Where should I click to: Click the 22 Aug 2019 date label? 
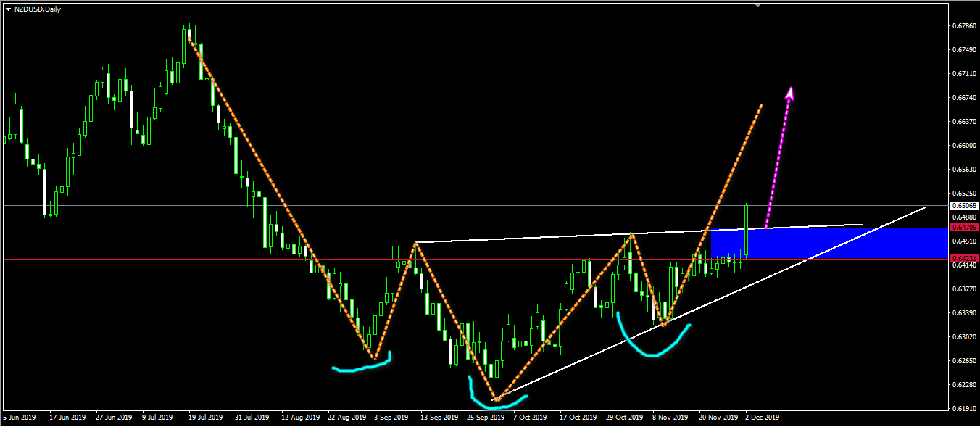[346, 418]
